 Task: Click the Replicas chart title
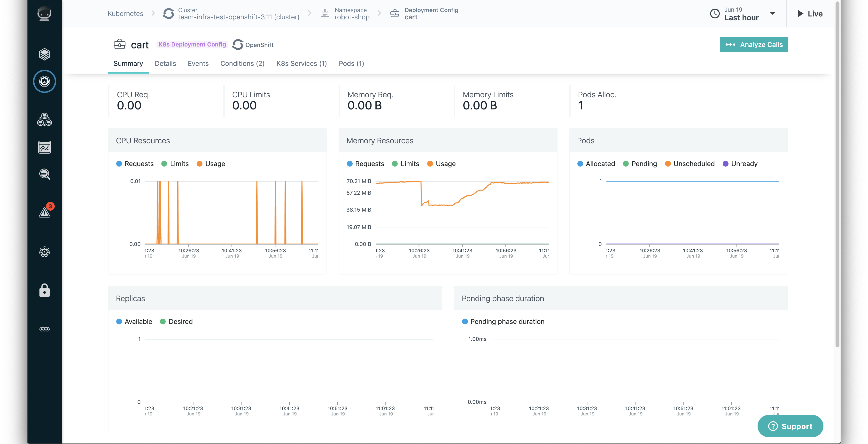tap(130, 299)
